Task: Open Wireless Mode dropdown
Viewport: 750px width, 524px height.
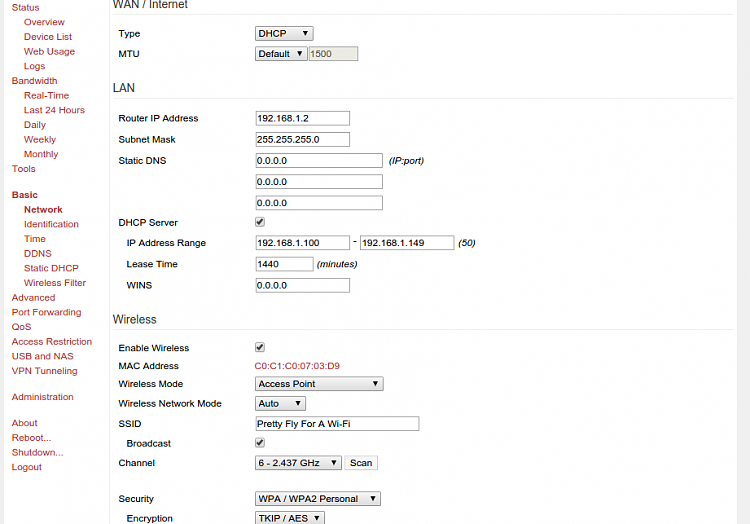Action: (319, 383)
